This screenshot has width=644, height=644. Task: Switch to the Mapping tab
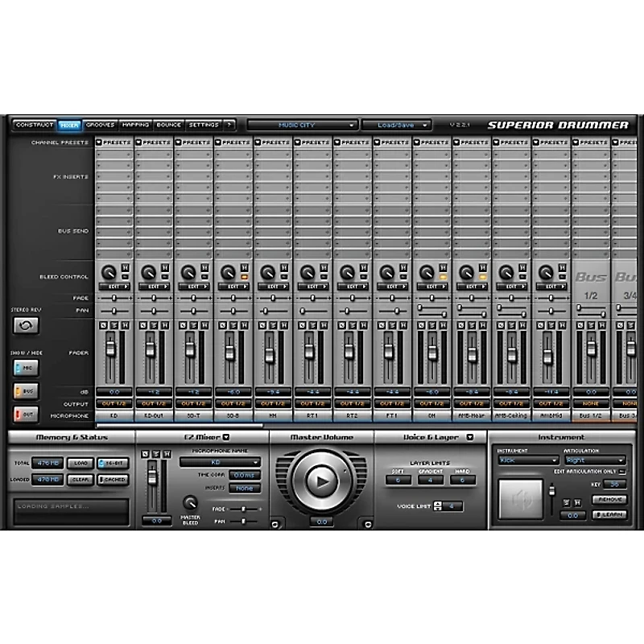(135, 125)
